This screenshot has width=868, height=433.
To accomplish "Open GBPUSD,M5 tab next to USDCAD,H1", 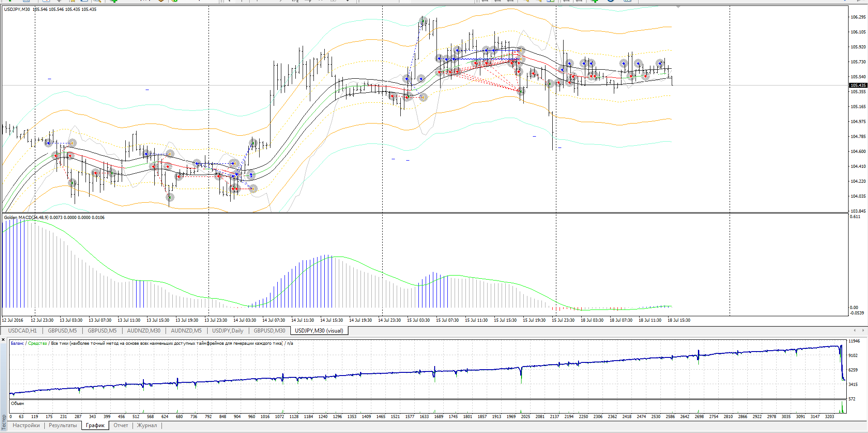I will point(62,331).
